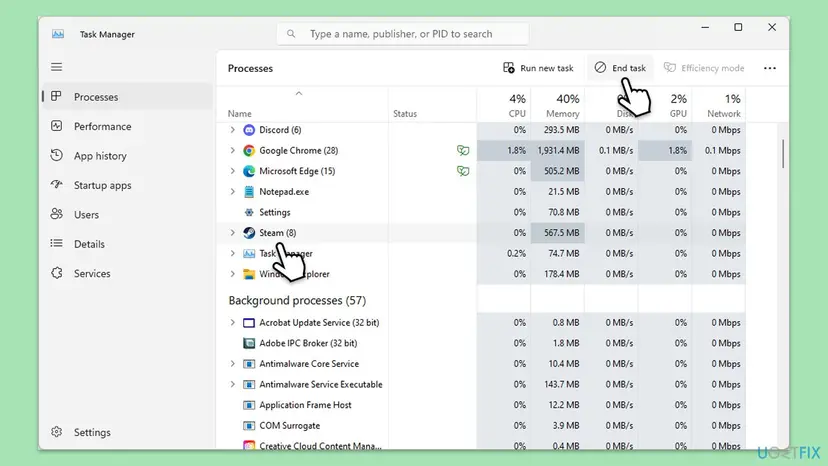Expand the Microsoft Edge (15) group
Viewport: 828px width, 466px height.
[232, 171]
